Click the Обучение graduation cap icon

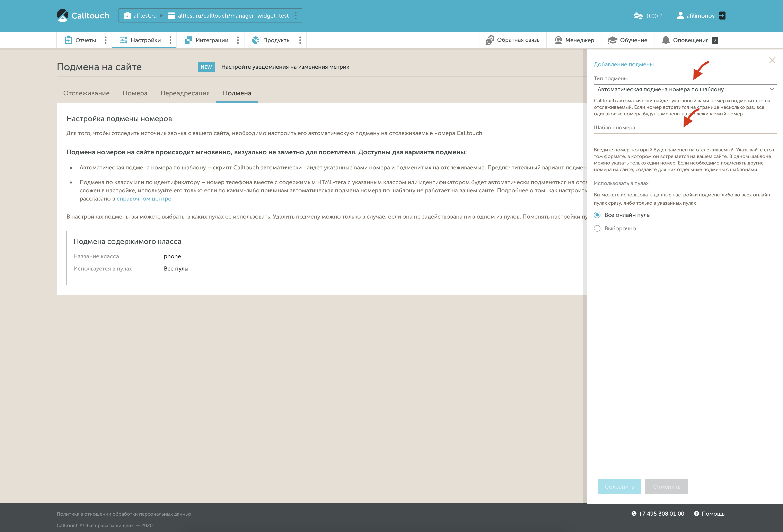click(x=612, y=40)
